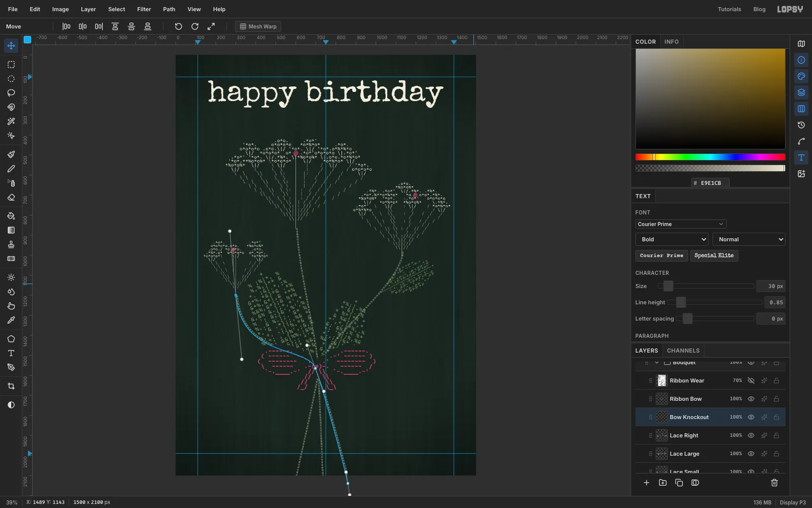Open the Tutorials link

729,9
